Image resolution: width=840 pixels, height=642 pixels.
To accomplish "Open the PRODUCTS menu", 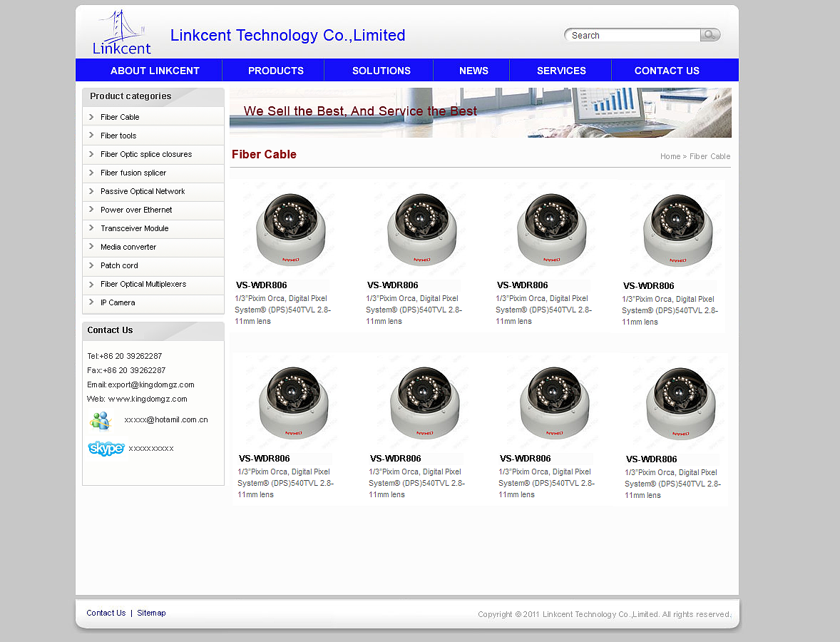I will pyautogui.click(x=275, y=71).
